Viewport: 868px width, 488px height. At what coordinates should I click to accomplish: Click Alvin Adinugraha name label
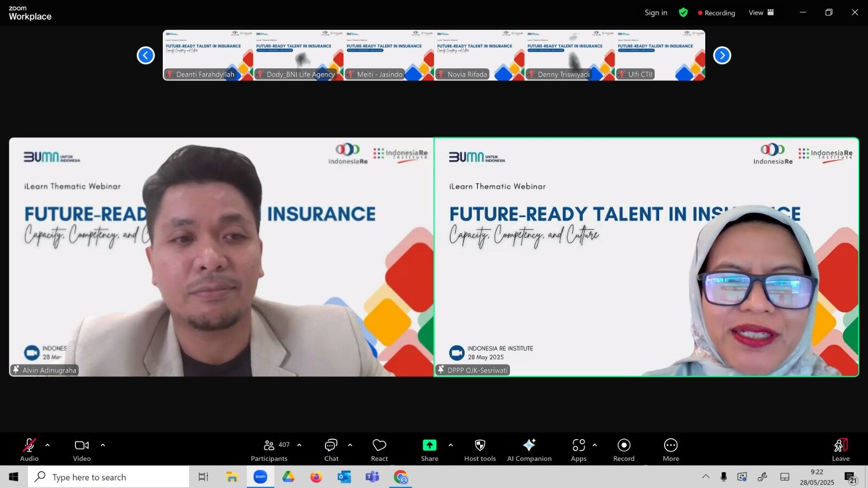point(44,370)
